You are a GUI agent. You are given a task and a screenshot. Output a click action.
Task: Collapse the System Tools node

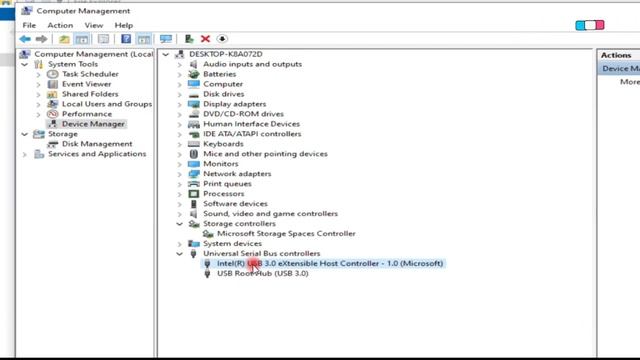(x=25, y=64)
